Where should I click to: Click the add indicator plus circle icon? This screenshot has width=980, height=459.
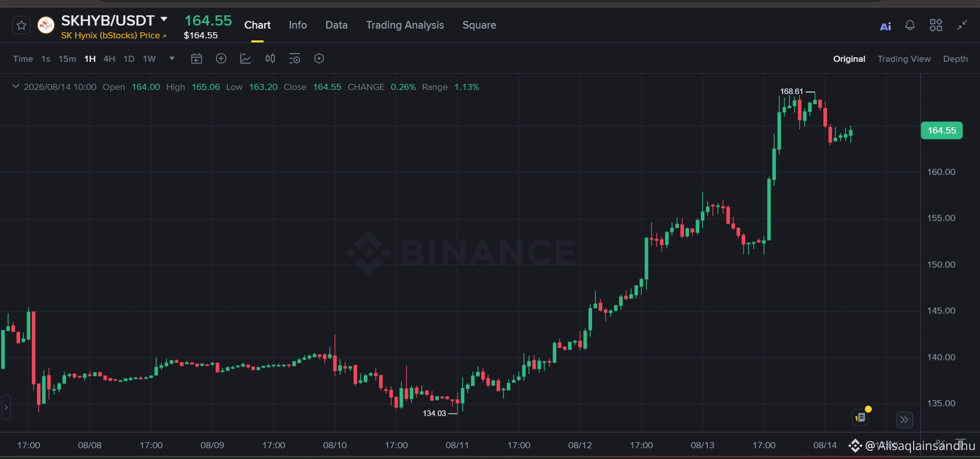(x=221, y=58)
